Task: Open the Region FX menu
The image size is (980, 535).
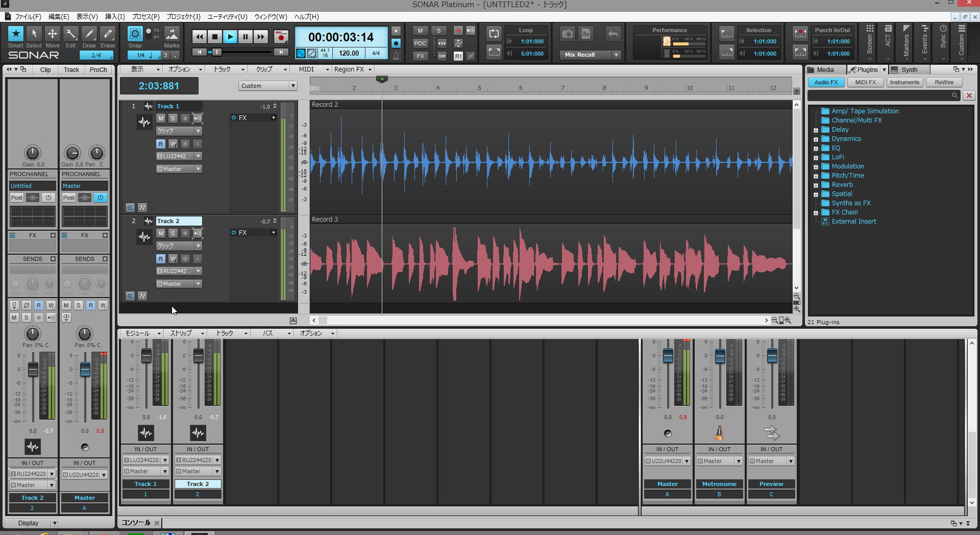Action: [353, 69]
